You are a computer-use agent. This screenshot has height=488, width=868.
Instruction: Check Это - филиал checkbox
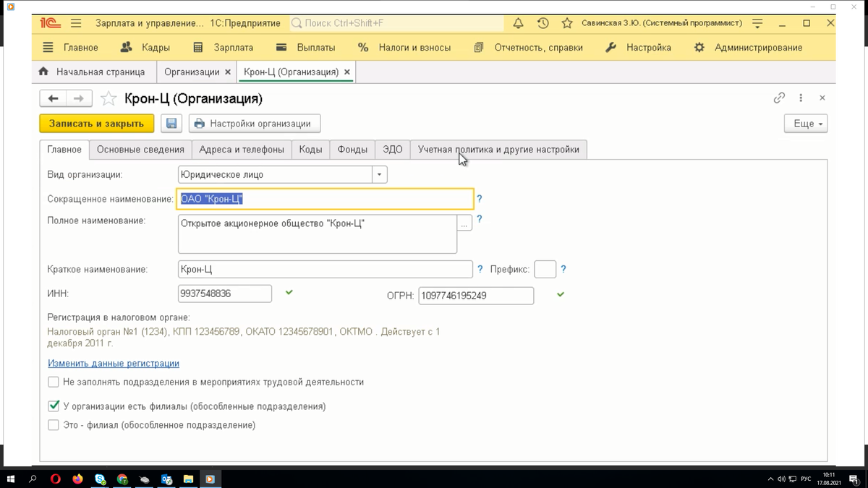tap(54, 425)
